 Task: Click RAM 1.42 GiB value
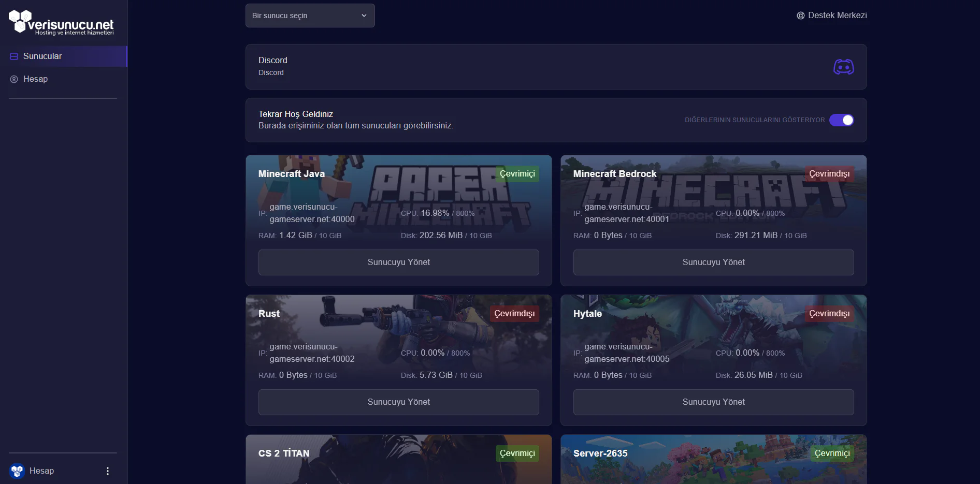pos(296,236)
